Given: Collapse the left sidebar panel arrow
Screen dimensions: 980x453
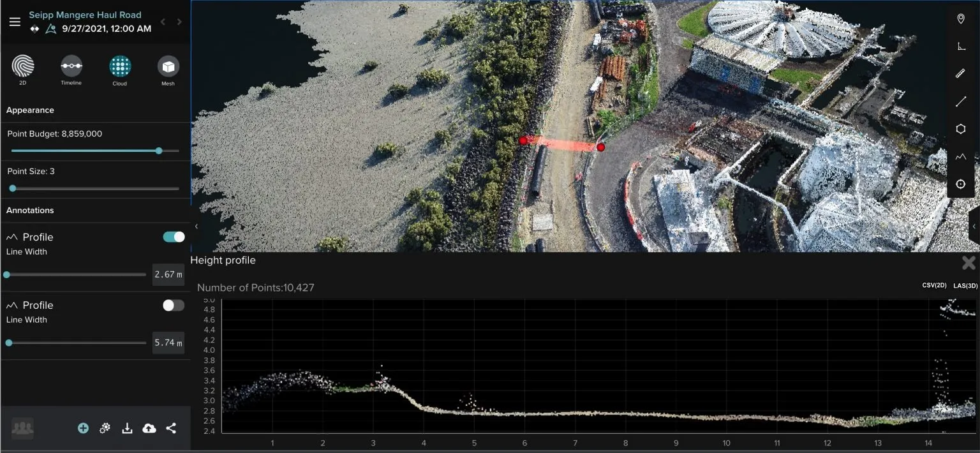Looking at the screenshot, I should tap(196, 226).
